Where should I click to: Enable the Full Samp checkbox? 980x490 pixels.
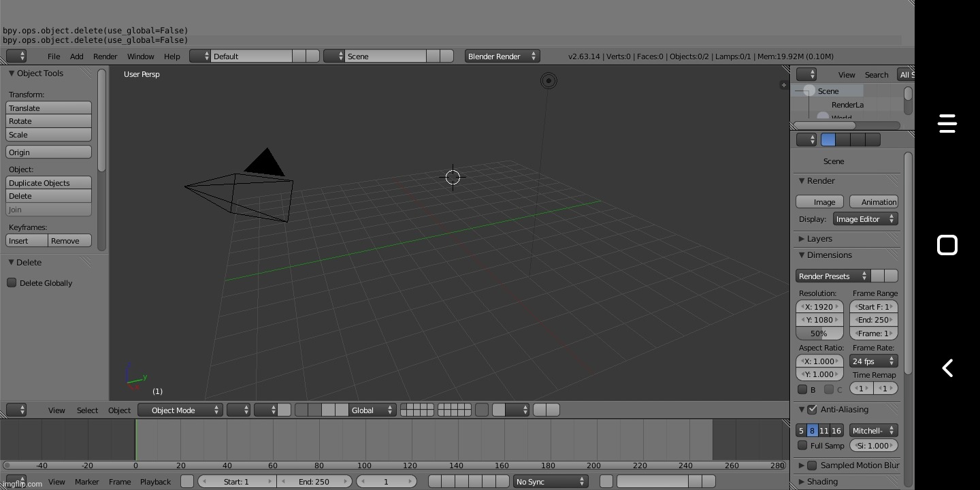pyautogui.click(x=802, y=445)
